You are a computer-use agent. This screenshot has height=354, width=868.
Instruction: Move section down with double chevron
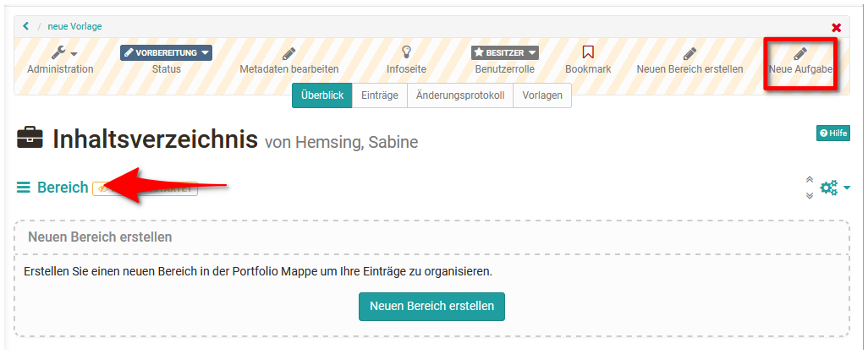pos(810,194)
